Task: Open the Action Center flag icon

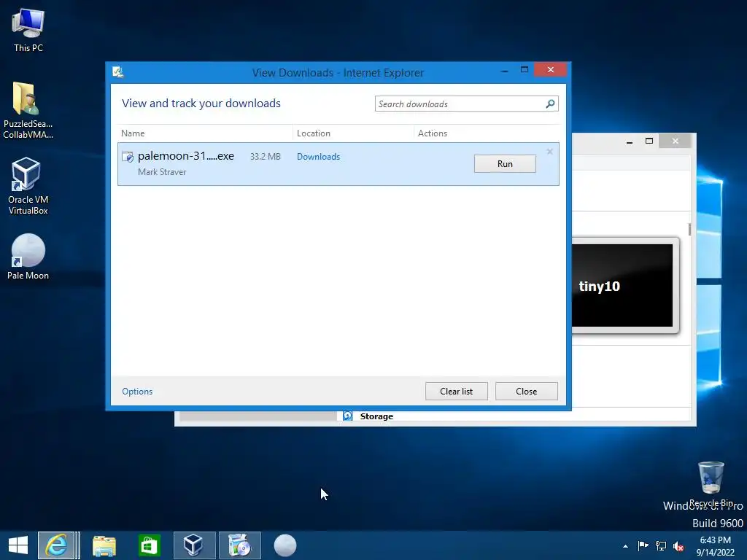Action: coord(643,545)
